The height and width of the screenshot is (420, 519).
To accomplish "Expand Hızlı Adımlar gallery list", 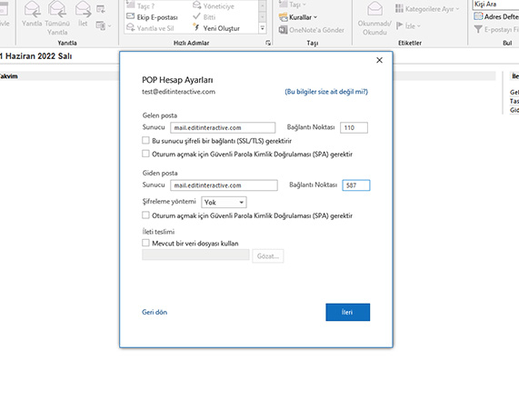I will point(262,28).
